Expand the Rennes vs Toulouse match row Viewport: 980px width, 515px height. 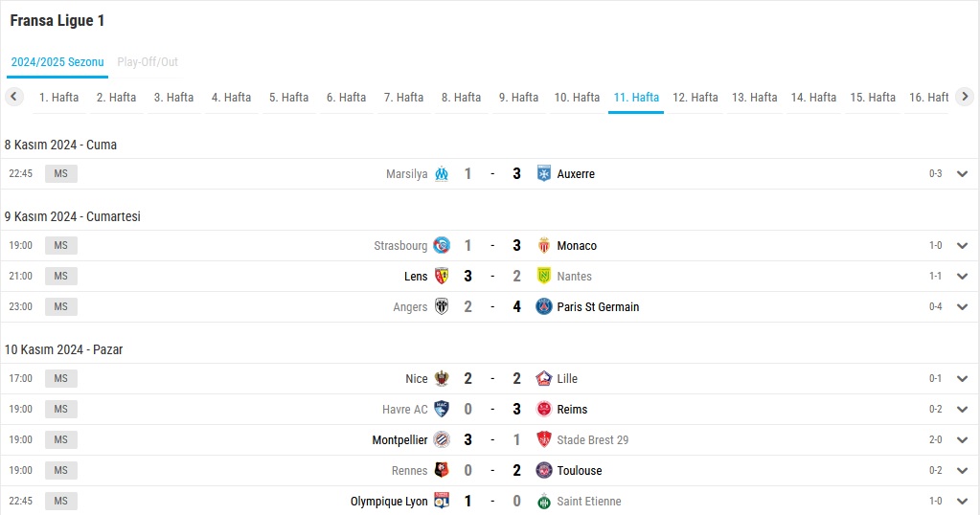pyautogui.click(x=962, y=471)
